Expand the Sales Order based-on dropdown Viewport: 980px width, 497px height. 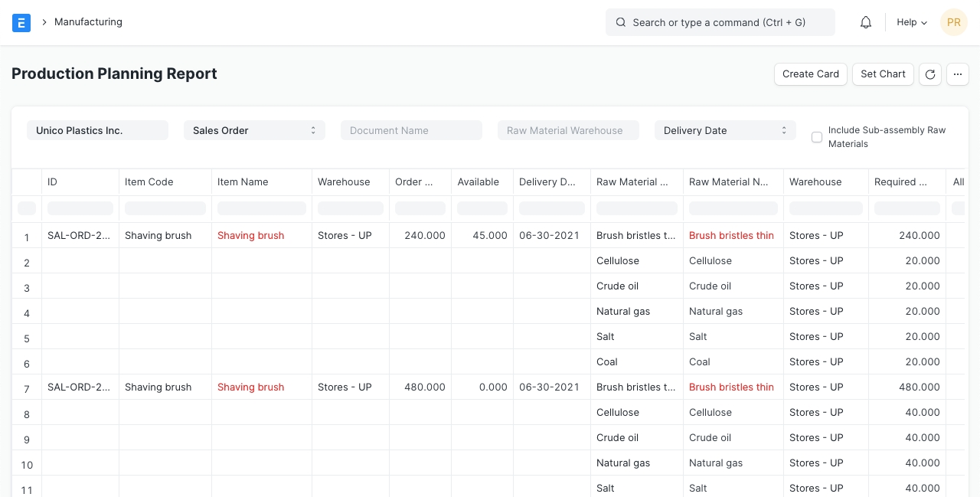pyautogui.click(x=254, y=131)
